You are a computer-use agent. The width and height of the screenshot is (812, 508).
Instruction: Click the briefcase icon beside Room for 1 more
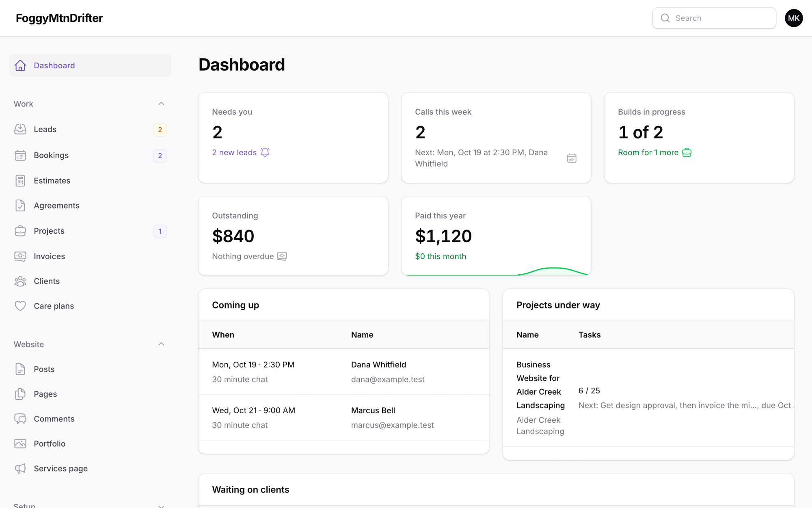click(687, 152)
